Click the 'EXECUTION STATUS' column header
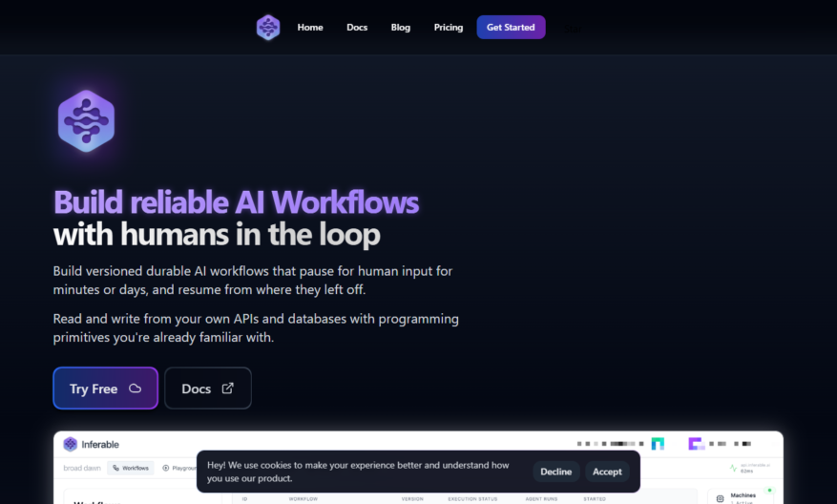 pos(472,498)
